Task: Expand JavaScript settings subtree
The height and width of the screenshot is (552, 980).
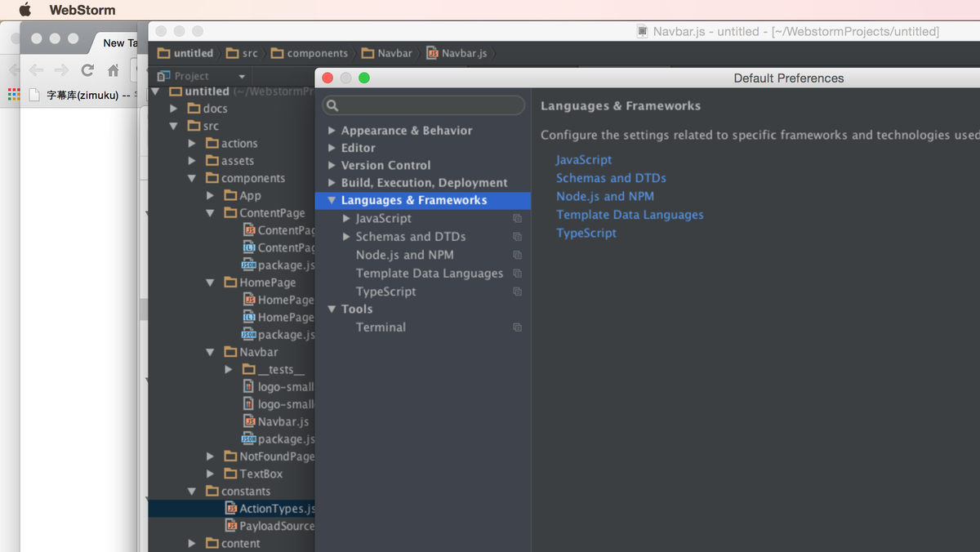Action: click(x=346, y=218)
